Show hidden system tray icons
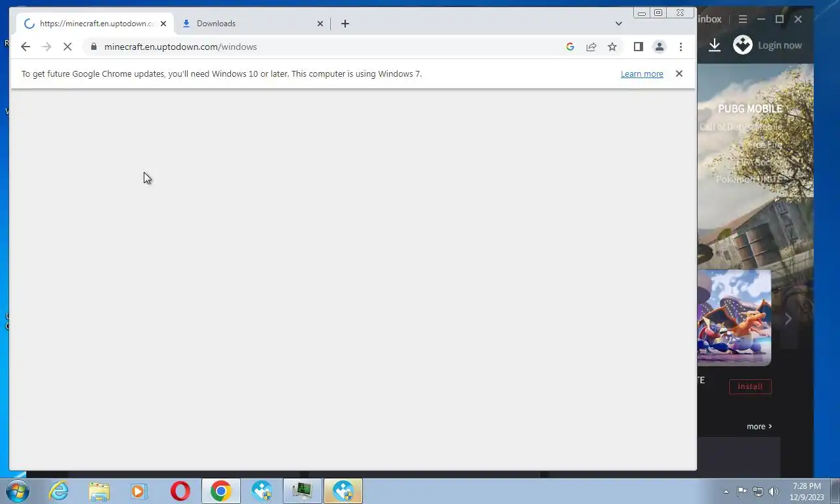The height and width of the screenshot is (504, 840). click(x=726, y=491)
